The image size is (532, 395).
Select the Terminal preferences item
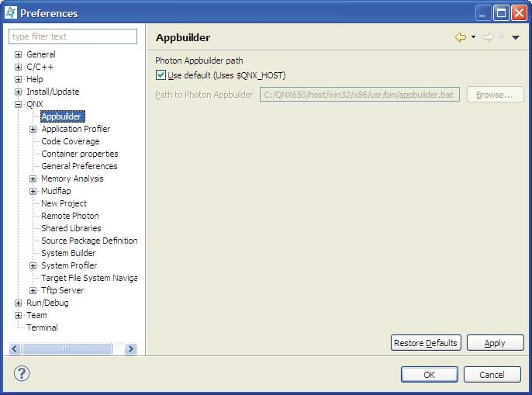click(42, 327)
